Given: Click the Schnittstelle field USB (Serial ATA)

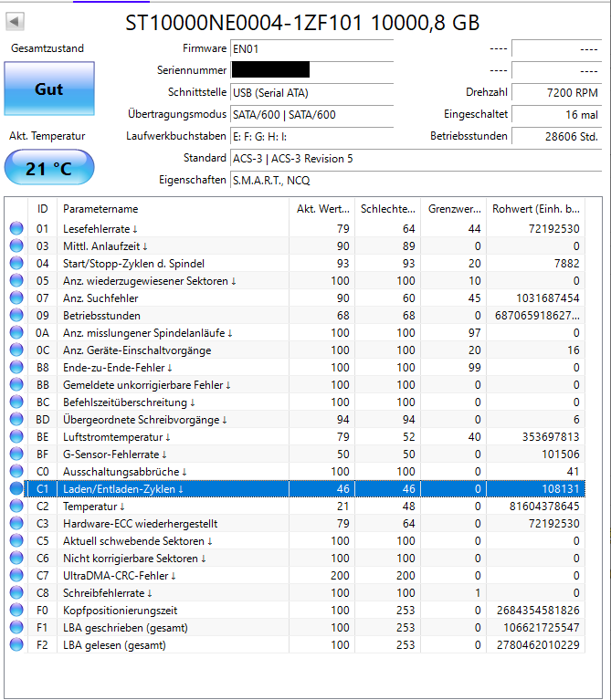Looking at the screenshot, I should [311, 92].
